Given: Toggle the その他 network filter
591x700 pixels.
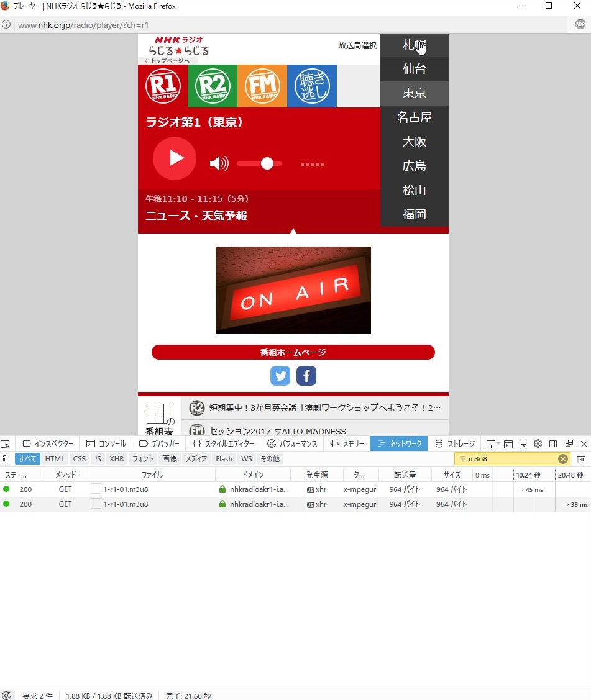Looking at the screenshot, I should click(270, 459).
